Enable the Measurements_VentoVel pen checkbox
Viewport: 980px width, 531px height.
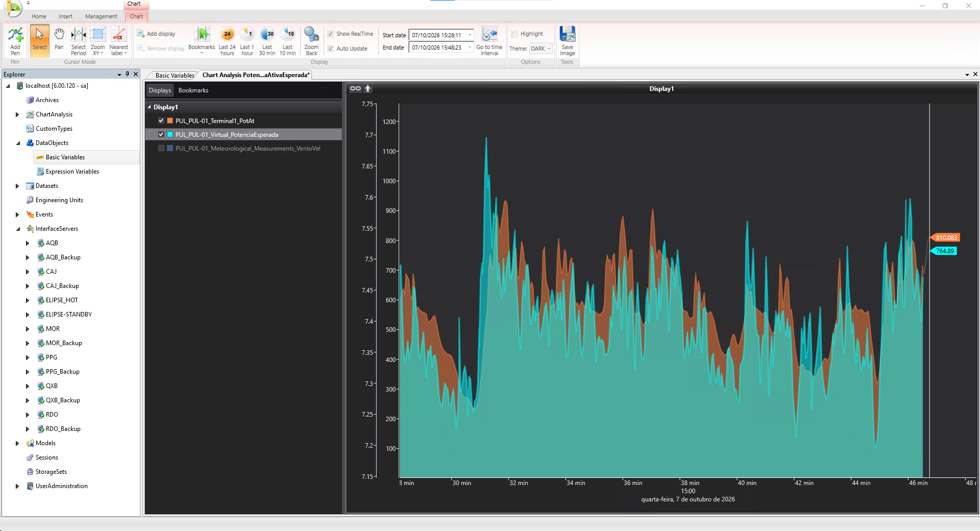tap(161, 149)
